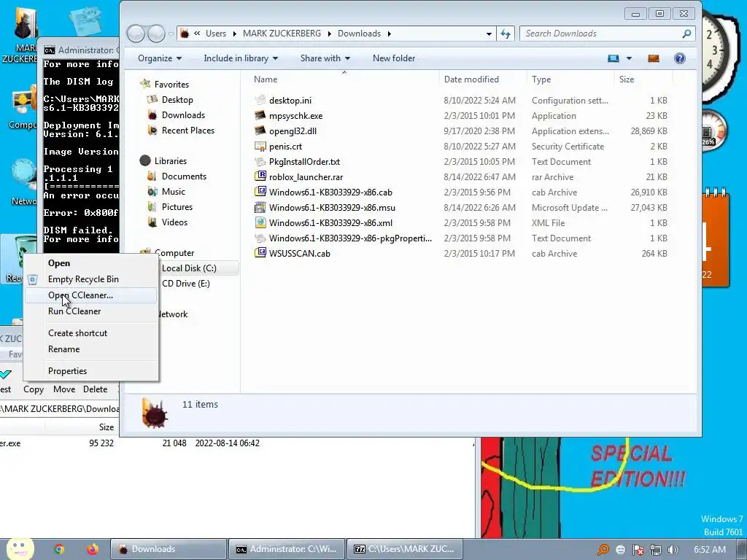Select the penis.crt certificate icon
This screenshot has width=747, height=560.
pyautogui.click(x=260, y=146)
